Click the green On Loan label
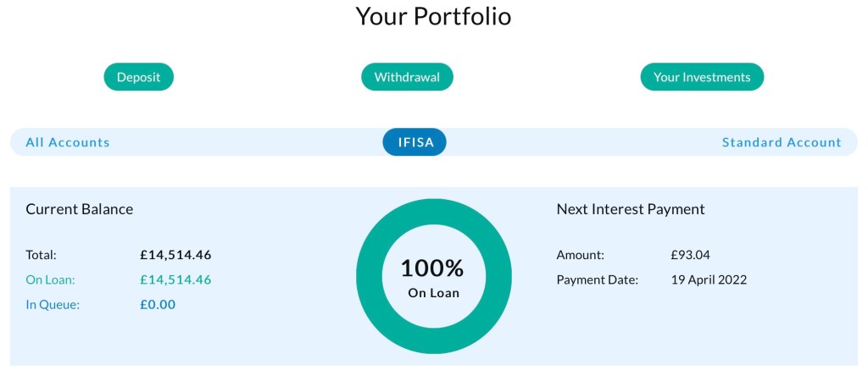Viewport: 868px width, 376px height. tap(52, 279)
